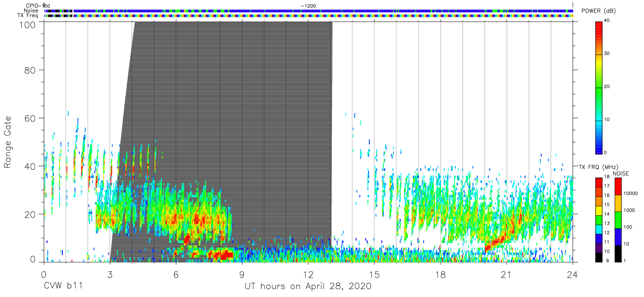Screen dimensions: 644x297
Task: Click the 17 label on TX frequency scale
Action: click(606, 186)
